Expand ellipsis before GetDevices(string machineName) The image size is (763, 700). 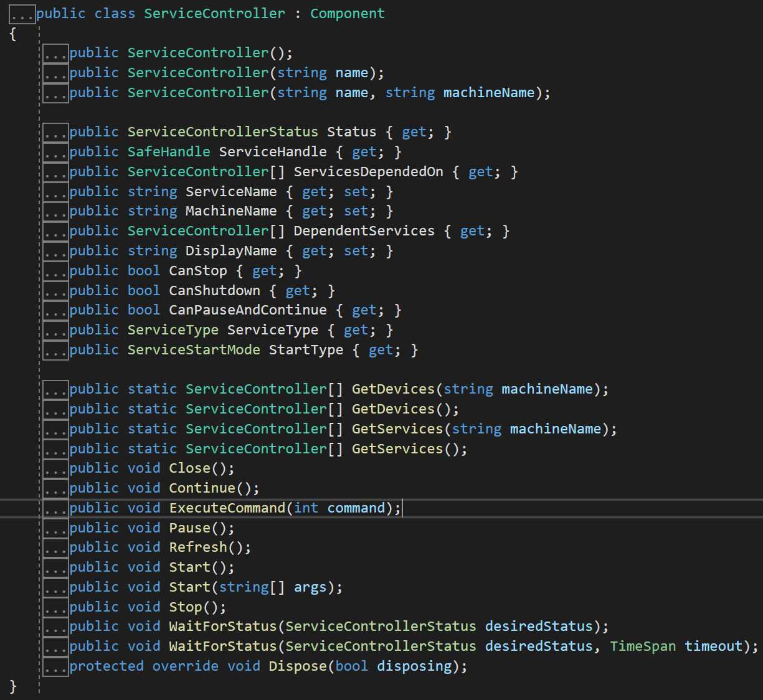[56, 390]
